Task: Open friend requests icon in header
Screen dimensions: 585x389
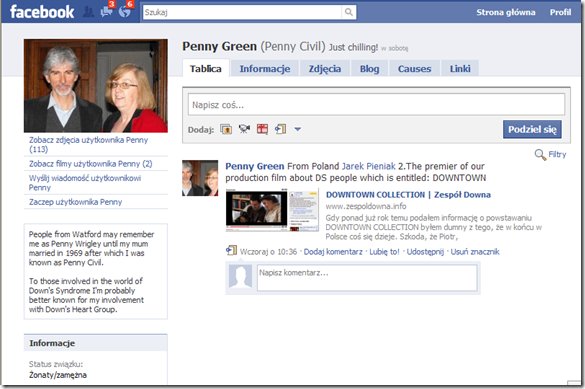Action: click(88, 12)
